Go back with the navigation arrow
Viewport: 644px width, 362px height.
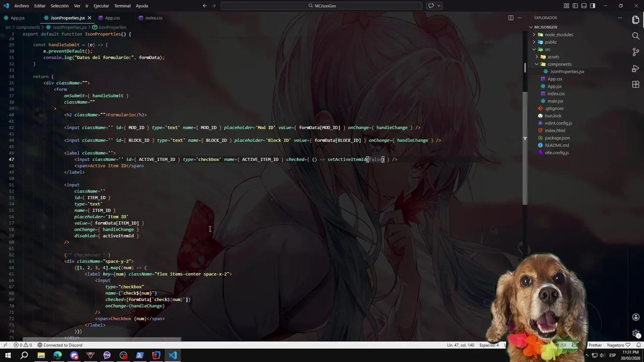205,6
